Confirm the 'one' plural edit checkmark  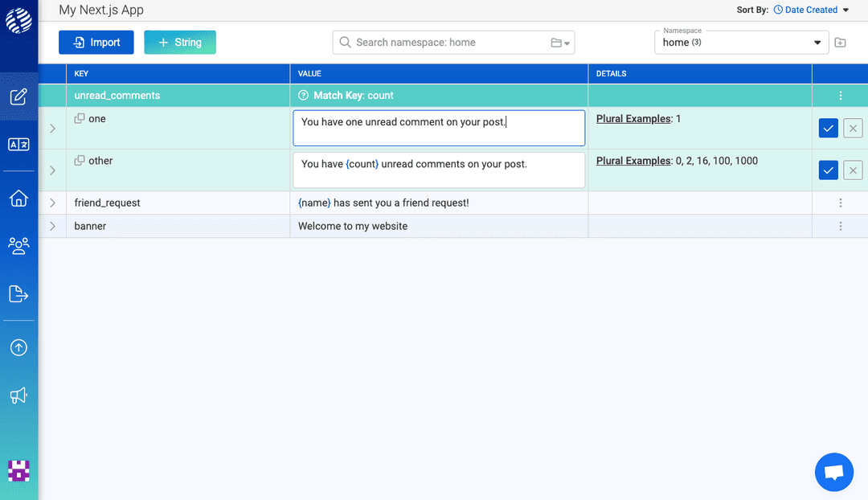tap(828, 128)
